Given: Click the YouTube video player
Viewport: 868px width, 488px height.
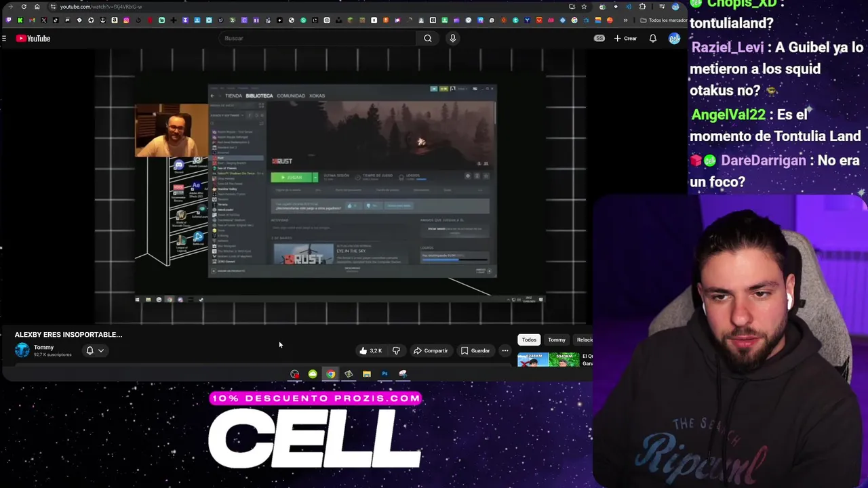Looking at the screenshot, I should point(340,186).
